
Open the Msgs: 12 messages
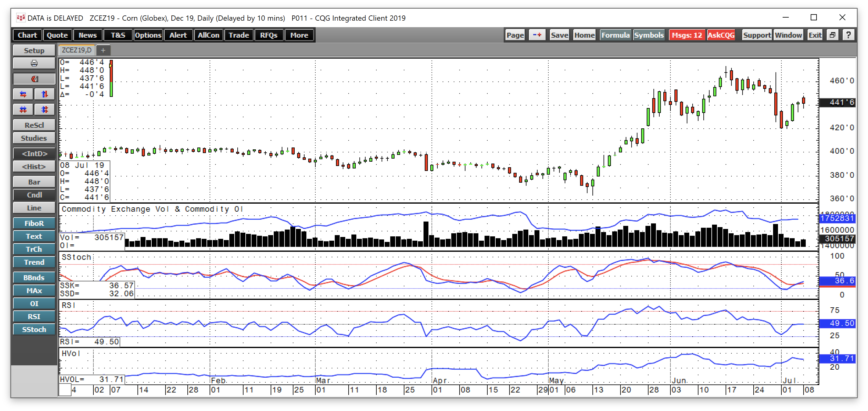[687, 35]
